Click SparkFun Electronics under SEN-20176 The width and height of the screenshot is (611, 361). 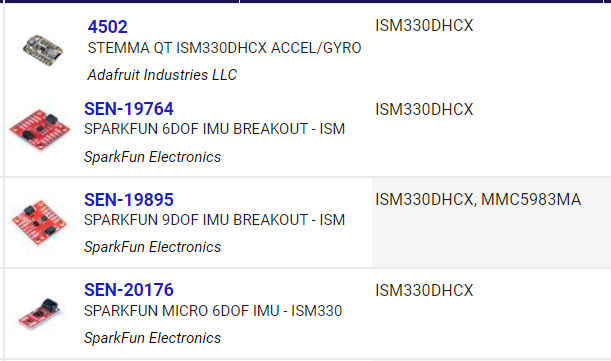(x=152, y=338)
